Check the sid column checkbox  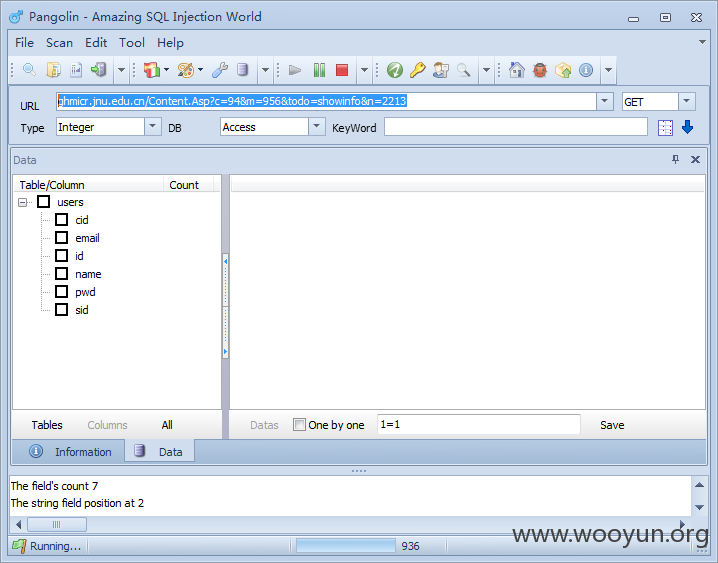click(x=61, y=309)
